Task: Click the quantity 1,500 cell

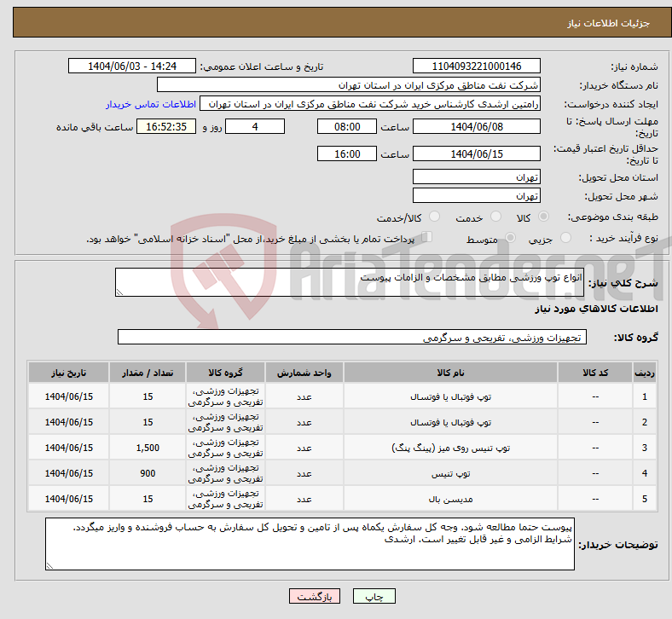Action: click(x=148, y=448)
